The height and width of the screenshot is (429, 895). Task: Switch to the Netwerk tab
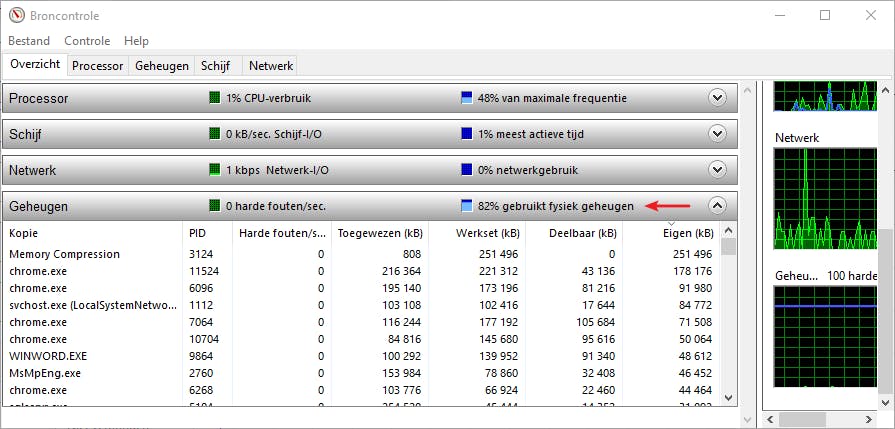click(271, 66)
